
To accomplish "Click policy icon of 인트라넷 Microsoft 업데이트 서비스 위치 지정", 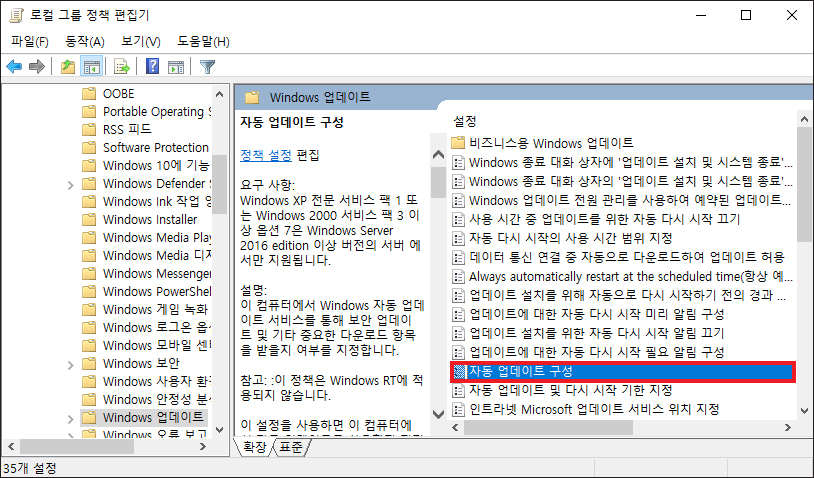I will click(x=458, y=409).
